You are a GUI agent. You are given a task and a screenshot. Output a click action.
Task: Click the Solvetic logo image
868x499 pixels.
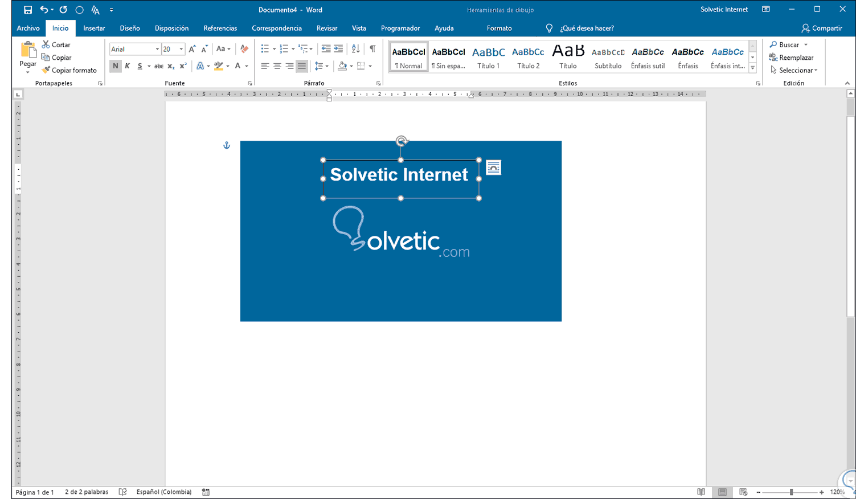tap(402, 232)
